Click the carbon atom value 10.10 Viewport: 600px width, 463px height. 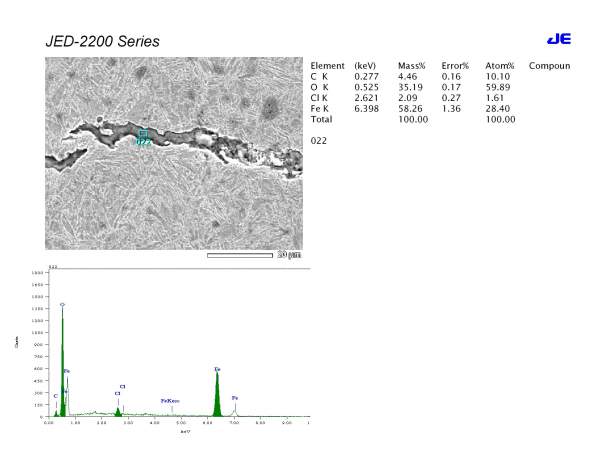click(x=498, y=77)
